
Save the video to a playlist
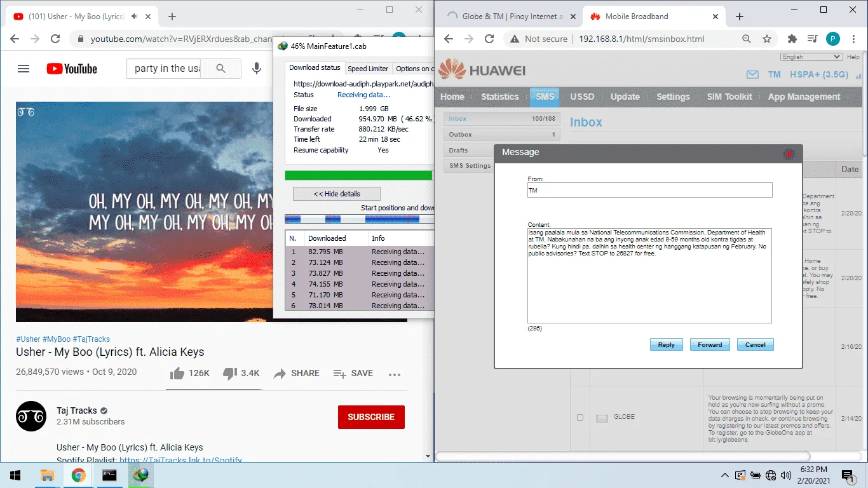coord(353,374)
